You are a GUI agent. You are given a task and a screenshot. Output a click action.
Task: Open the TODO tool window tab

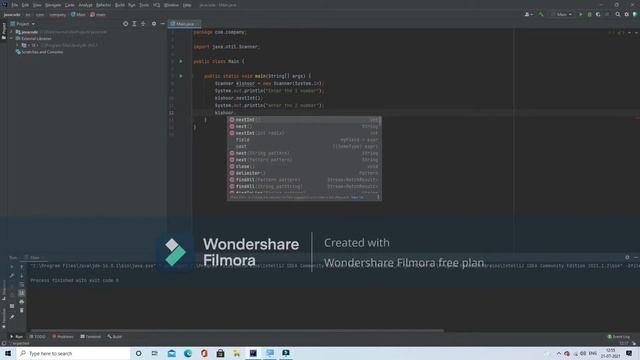pos(38,337)
